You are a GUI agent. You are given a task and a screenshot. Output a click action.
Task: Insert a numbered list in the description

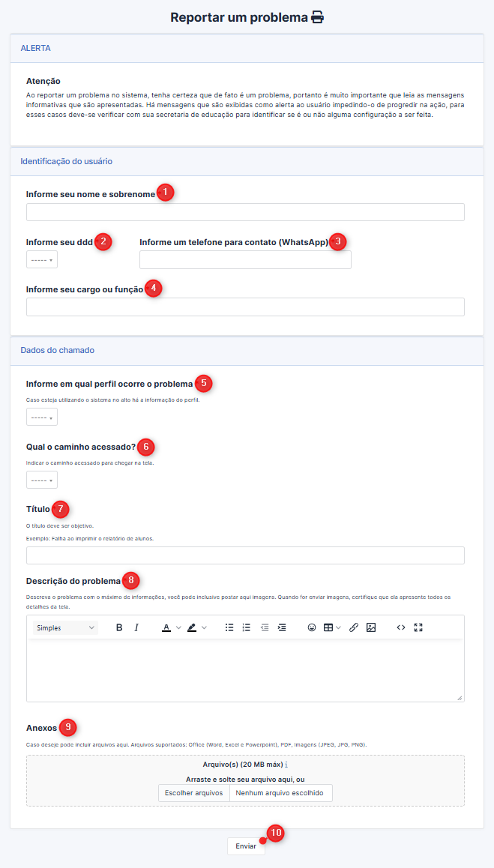(247, 627)
